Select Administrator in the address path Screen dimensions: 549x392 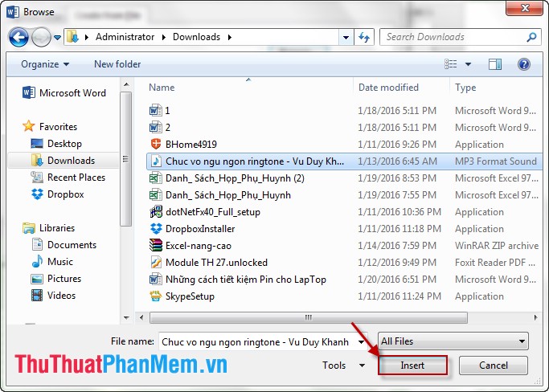[x=125, y=37]
